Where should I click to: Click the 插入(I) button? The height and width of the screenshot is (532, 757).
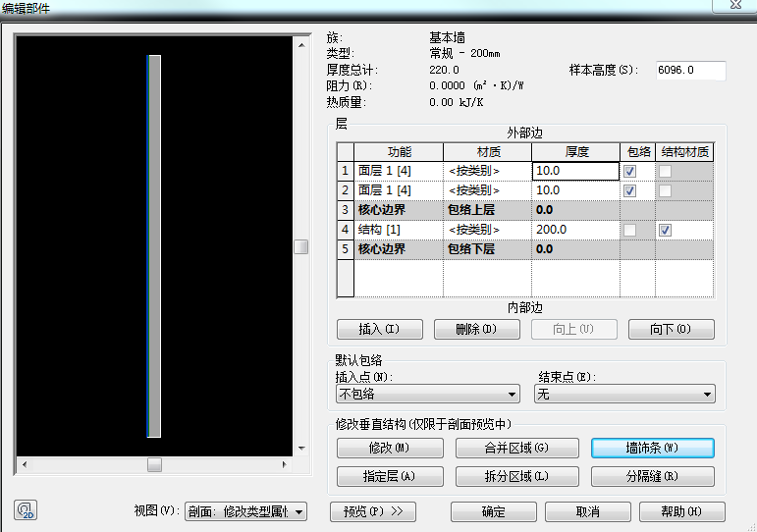[x=379, y=330]
